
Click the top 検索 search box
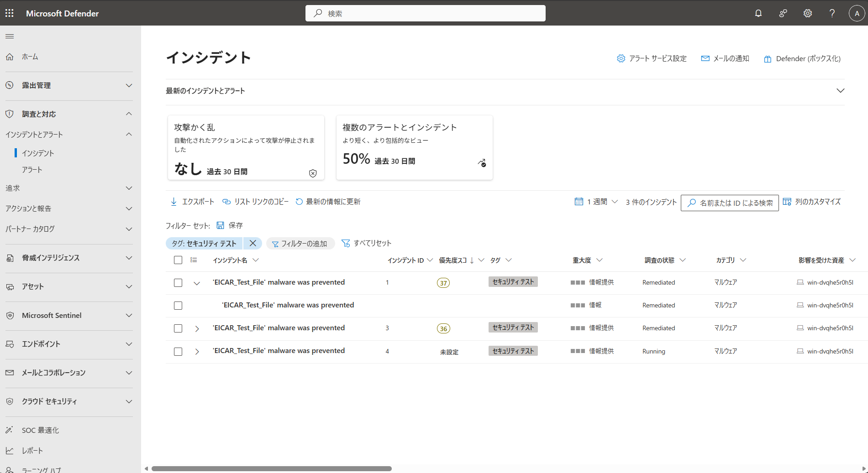(426, 13)
